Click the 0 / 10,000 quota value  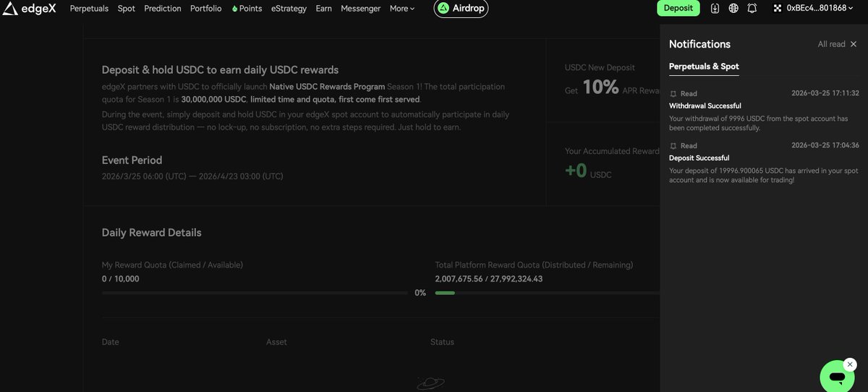[x=121, y=278]
